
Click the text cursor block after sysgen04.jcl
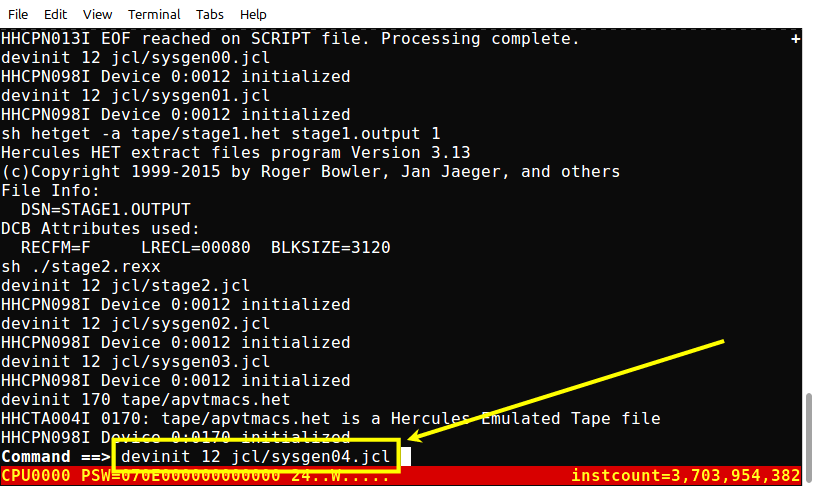(406, 456)
